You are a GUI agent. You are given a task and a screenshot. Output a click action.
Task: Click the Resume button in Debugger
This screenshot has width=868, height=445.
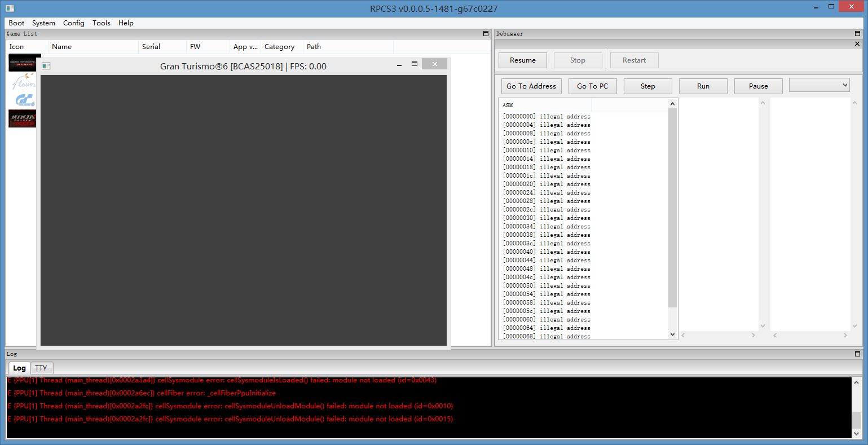(523, 60)
